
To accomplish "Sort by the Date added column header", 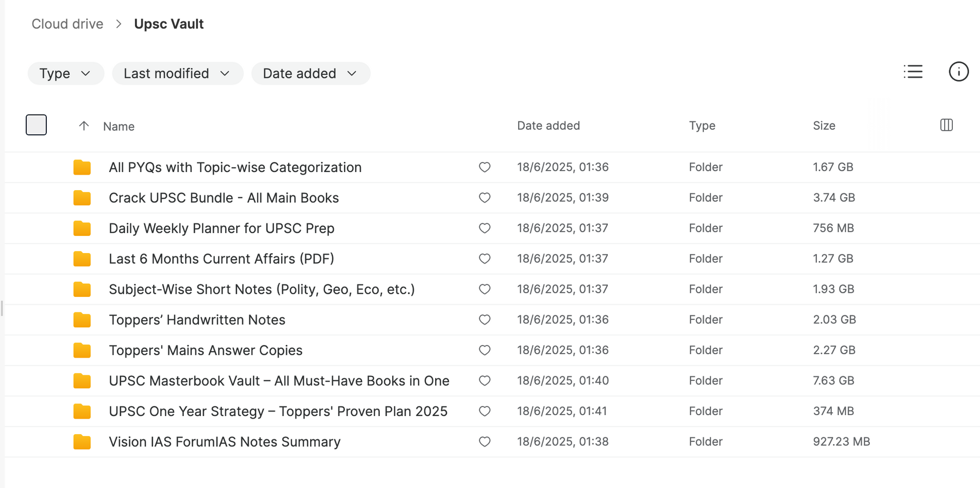I will (548, 126).
